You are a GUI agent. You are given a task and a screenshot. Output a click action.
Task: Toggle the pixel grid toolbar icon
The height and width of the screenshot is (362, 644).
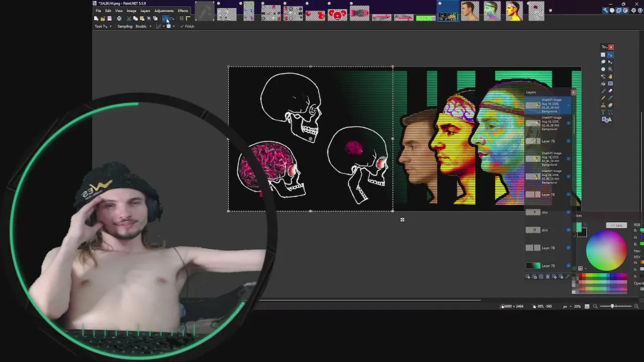(182, 19)
